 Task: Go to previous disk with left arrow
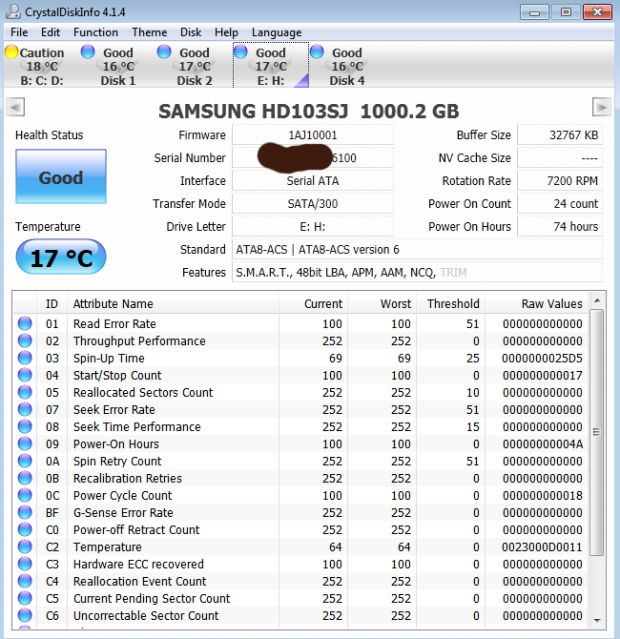tap(16, 107)
